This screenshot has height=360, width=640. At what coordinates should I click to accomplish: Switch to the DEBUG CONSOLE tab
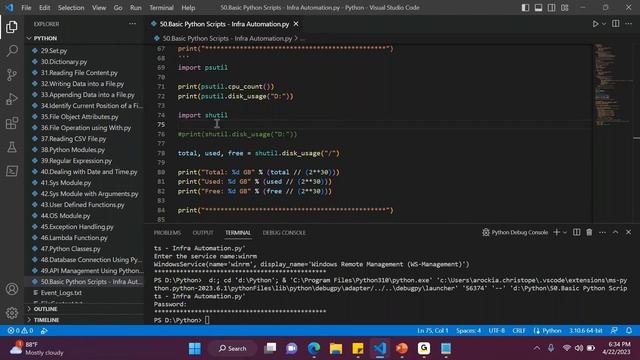[x=284, y=233]
